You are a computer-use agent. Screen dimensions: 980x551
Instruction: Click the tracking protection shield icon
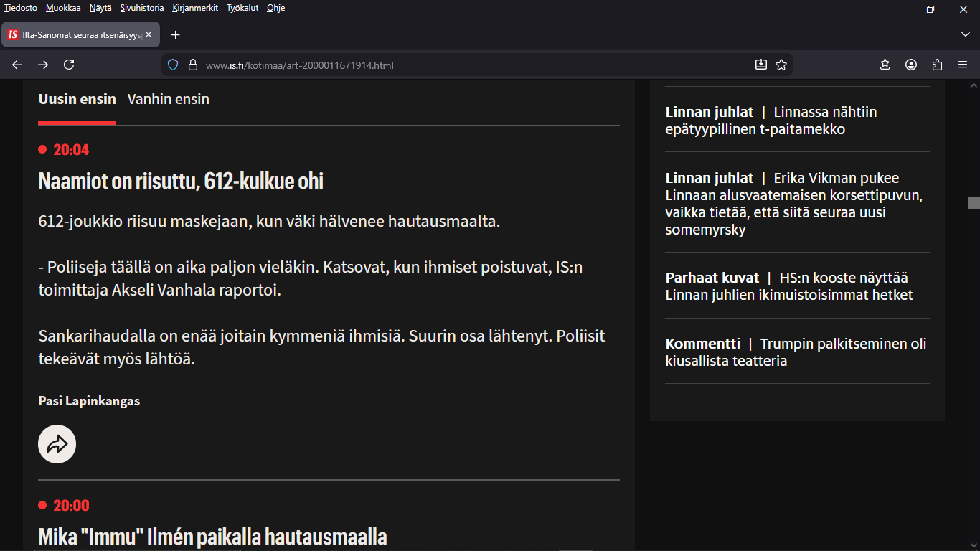tap(173, 65)
